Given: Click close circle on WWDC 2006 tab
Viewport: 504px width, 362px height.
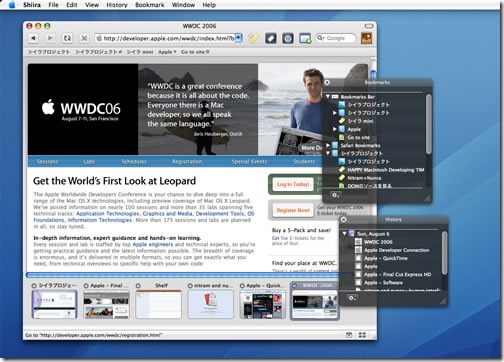Looking at the screenshot, I should click(294, 286).
